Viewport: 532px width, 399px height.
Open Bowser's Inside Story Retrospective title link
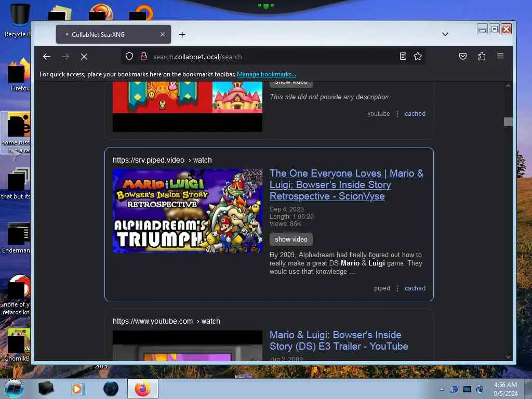(347, 184)
